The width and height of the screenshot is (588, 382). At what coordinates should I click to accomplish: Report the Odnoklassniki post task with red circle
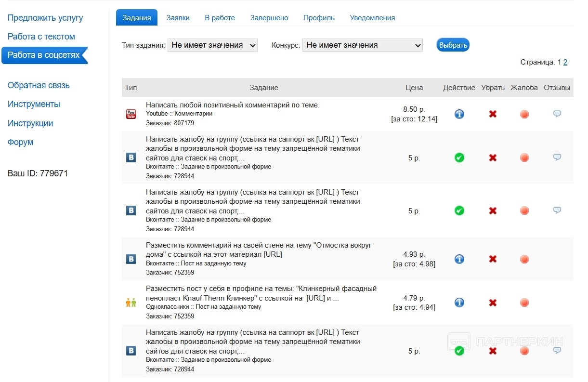point(524,303)
